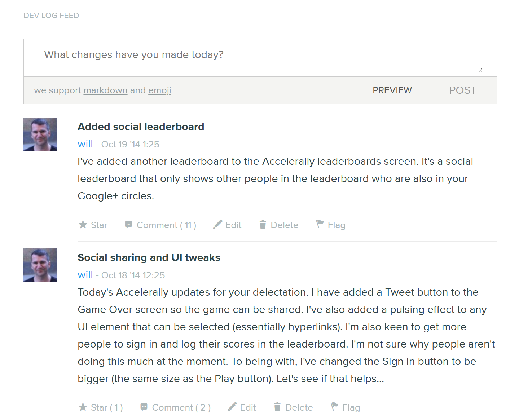Click pencil icon on Social sharing post
This screenshot has width=519, height=420.
[x=232, y=407]
